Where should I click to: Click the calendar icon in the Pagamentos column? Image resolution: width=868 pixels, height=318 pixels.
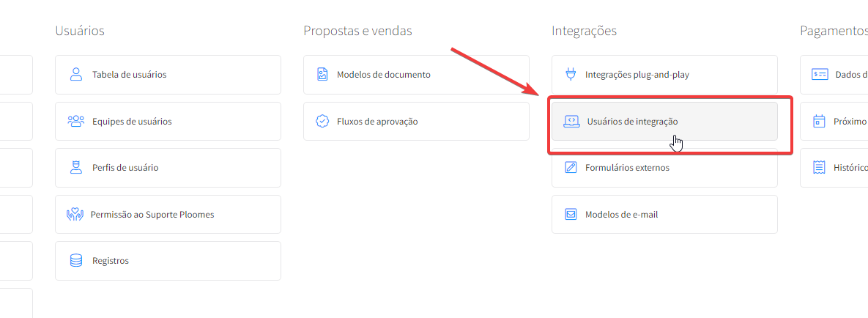click(x=819, y=121)
